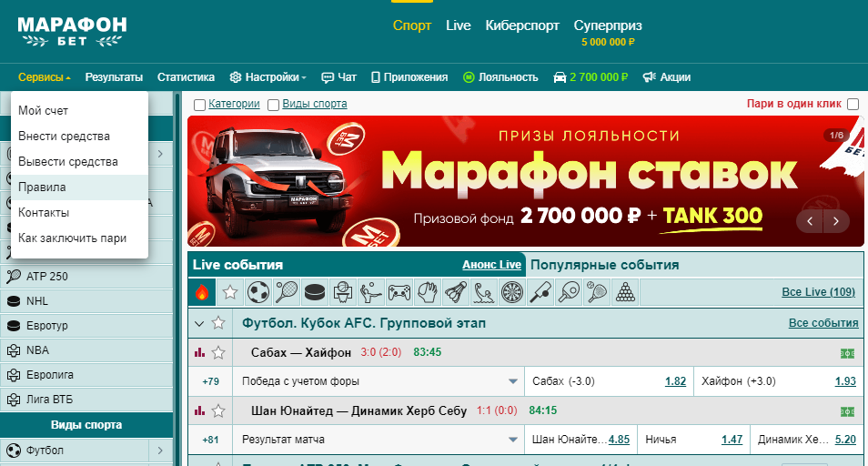Collapse the Сервисы dropdown menu
This screenshot has height=466, width=868.
point(45,77)
